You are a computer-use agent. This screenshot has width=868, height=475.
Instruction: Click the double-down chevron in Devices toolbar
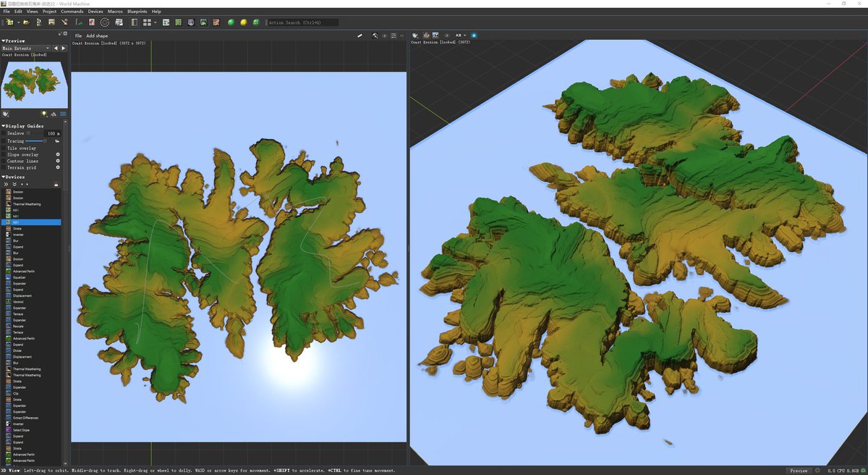(x=14, y=184)
